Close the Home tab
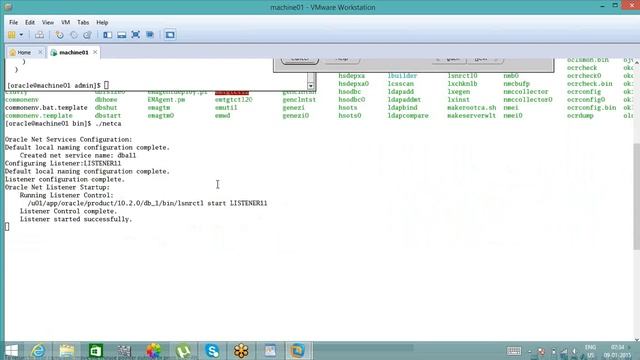Screen dimensions: 640x360 40,52
